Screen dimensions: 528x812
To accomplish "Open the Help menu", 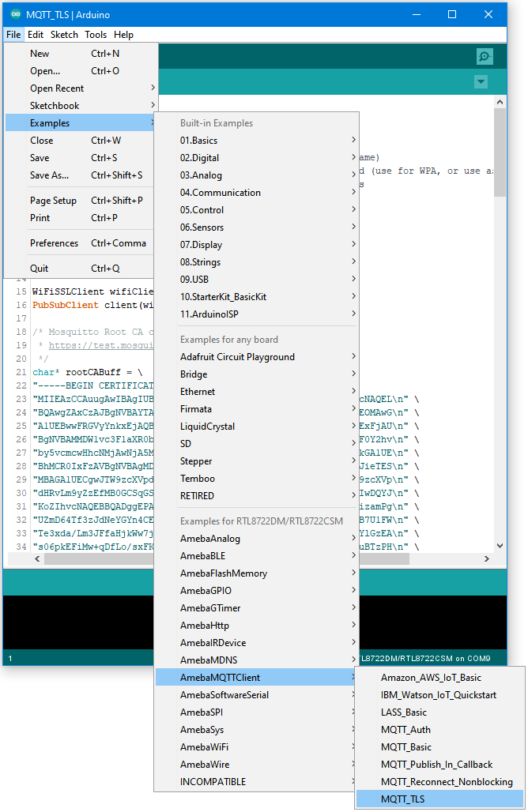I will pyautogui.click(x=123, y=35).
